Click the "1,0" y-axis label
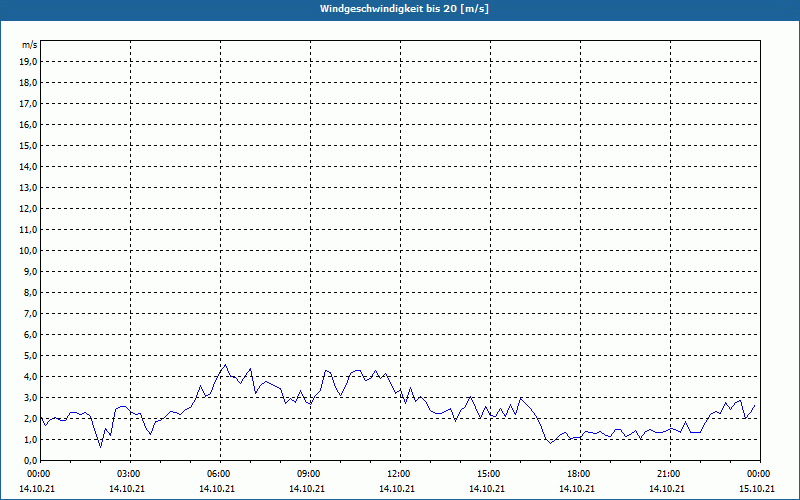The image size is (800, 500). 30,439
